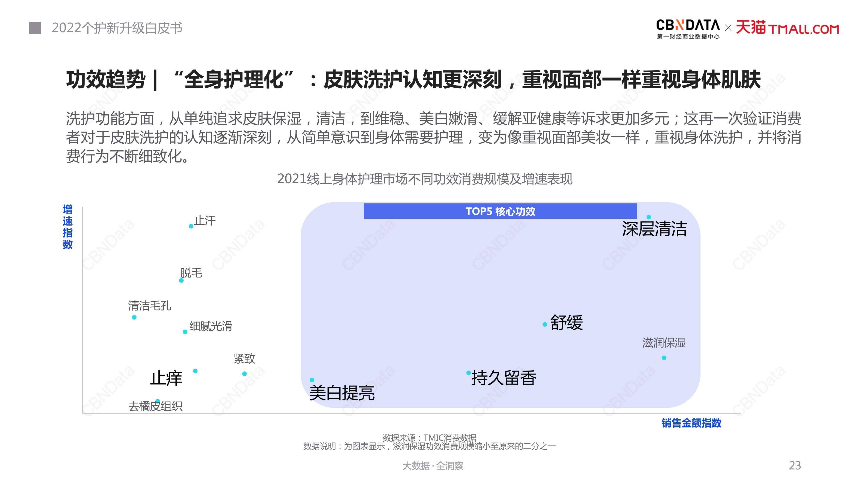
Task: Click the 止汗 label
Action: 205,221
